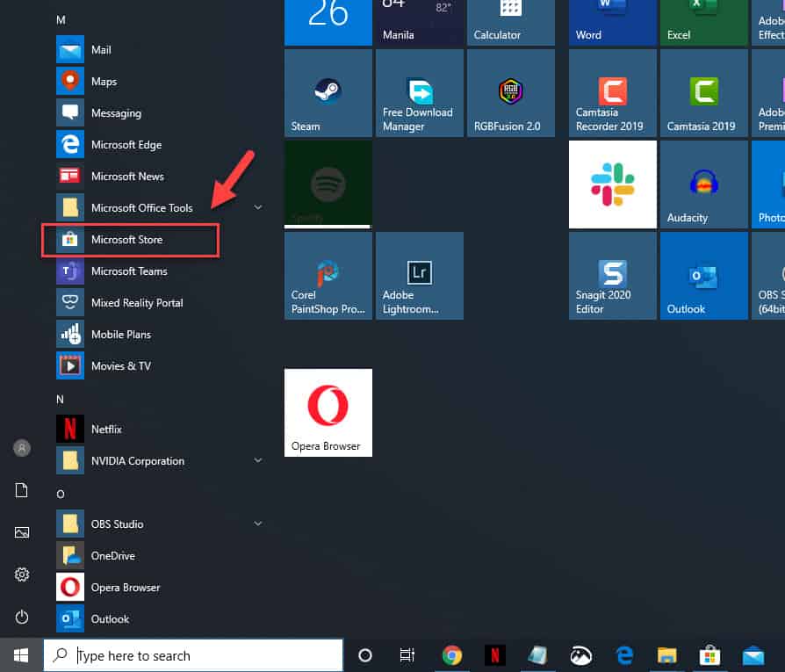Click the Windows Start button

21,655
